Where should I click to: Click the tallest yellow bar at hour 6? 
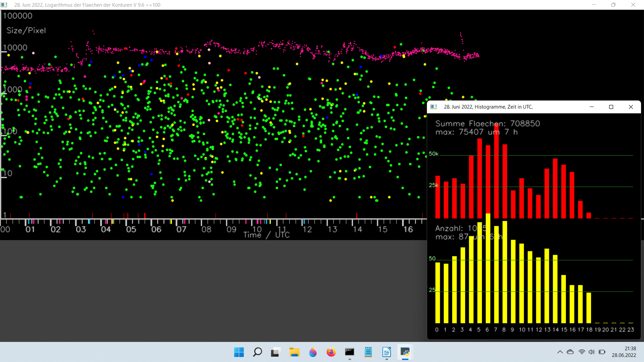[x=488, y=268]
